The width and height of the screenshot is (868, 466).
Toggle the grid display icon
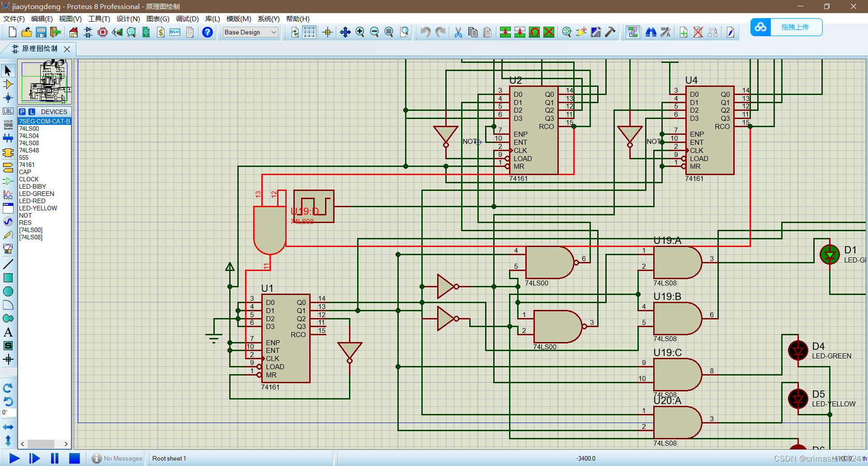pos(309,32)
